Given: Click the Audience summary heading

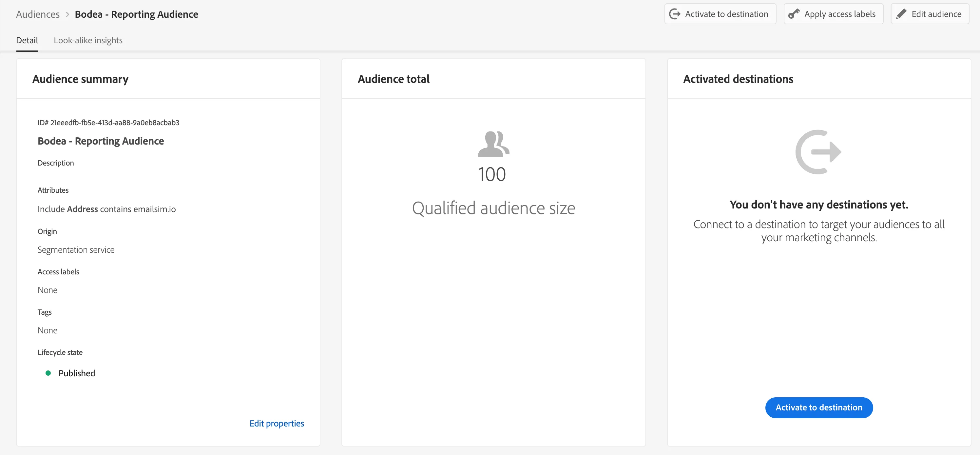Looking at the screenshot, I should pos(80,79).
